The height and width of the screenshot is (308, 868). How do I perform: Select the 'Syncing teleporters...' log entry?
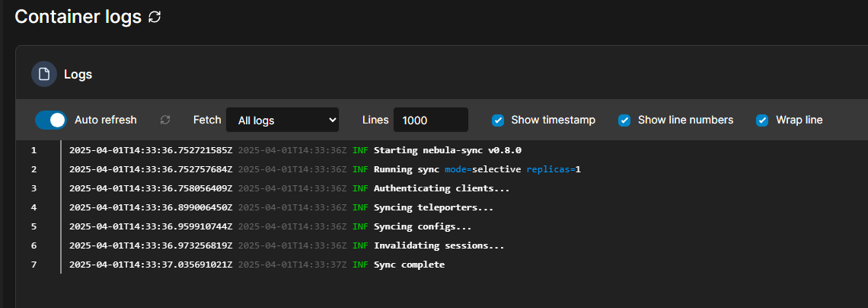(433, 207)
